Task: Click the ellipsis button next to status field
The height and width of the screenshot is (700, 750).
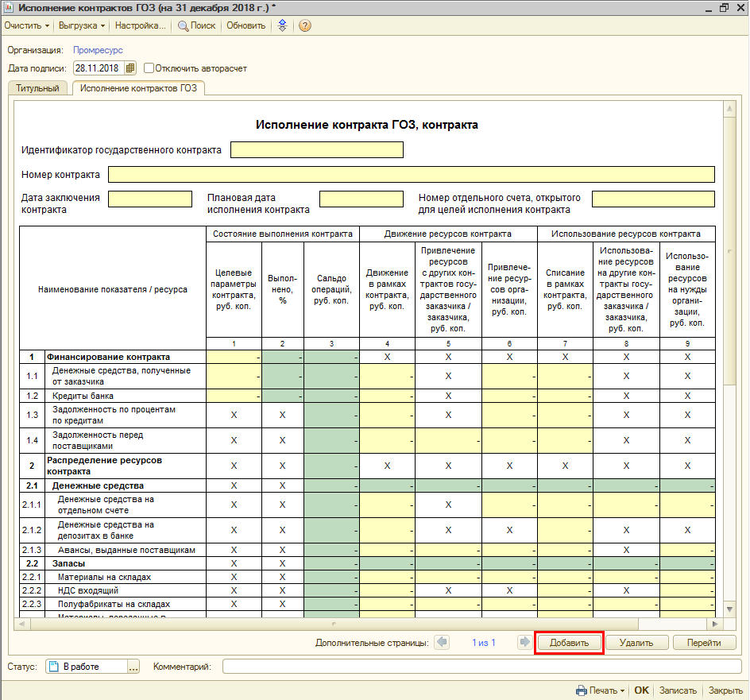Action: click(133, 667)
